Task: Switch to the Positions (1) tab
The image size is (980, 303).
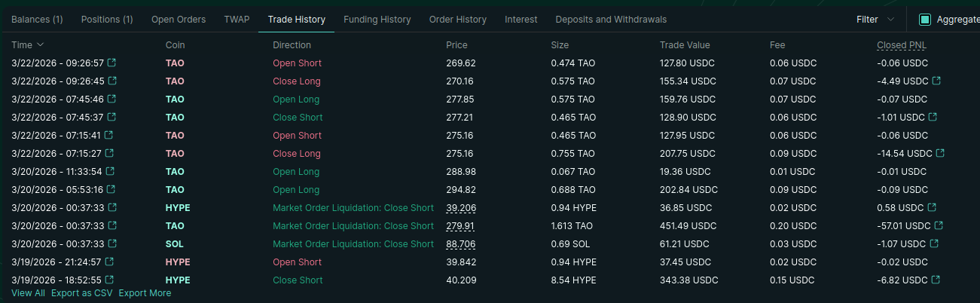Action: tap(107, 20)
